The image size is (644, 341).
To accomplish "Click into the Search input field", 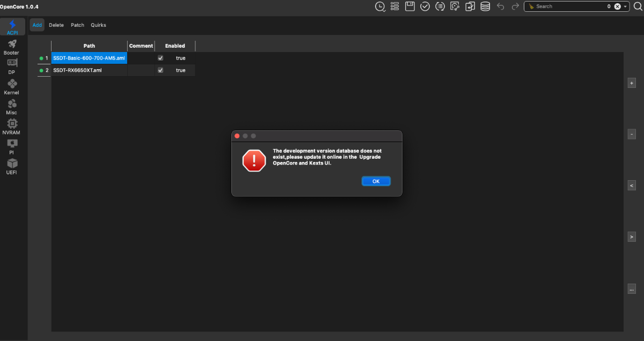I will click(x=569, y=6).
